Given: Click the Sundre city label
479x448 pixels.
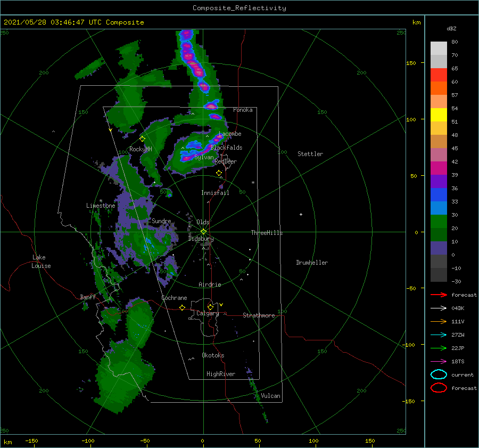Looking at the screenshot, I should (161, 221).
